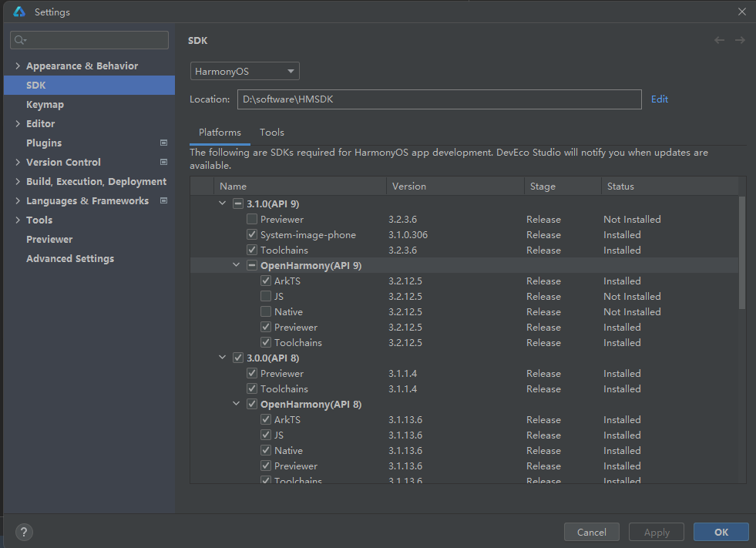Sort by the Stage column header
This screenshot has height=548, width=756.
pos(563,187)
